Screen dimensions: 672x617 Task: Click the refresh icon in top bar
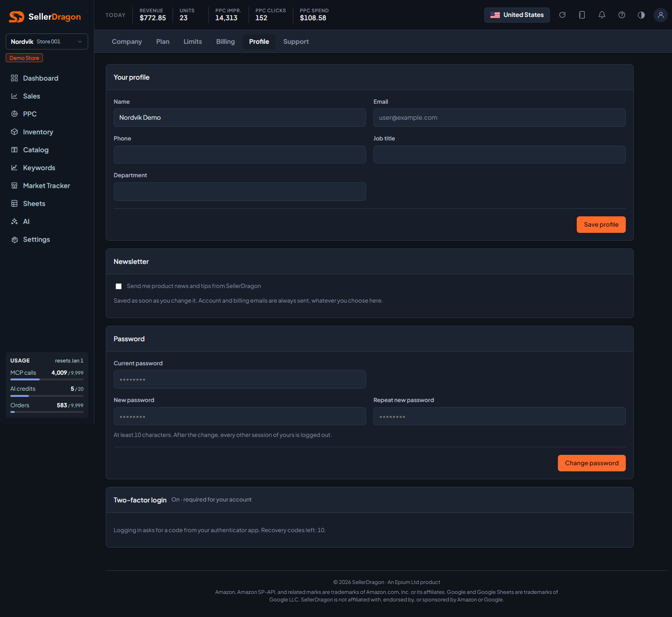click(562, 15)
